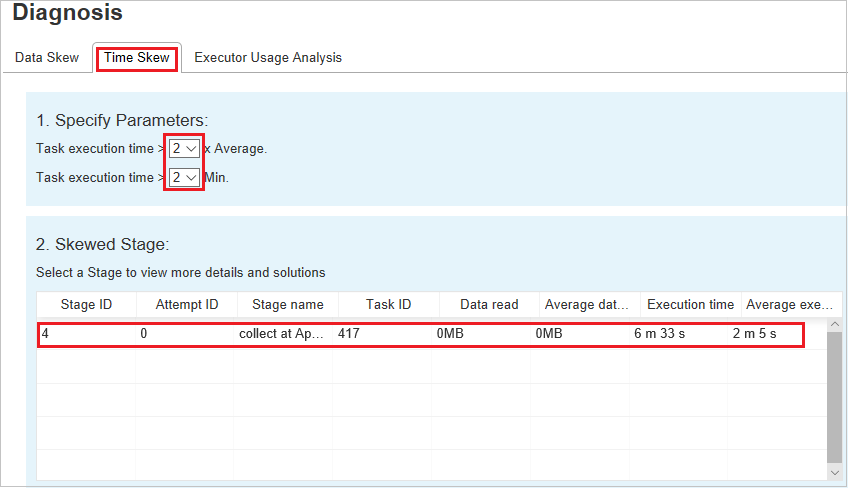848x488 pixels.
Task: Click the 'collect at Ap...' stage name cell
Action: (282, 334)
